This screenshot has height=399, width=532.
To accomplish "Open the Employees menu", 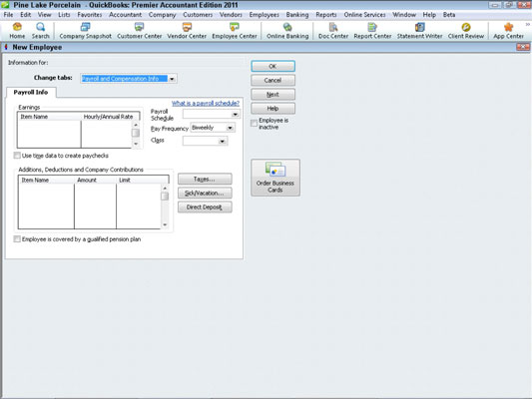I will coord(264,15).
